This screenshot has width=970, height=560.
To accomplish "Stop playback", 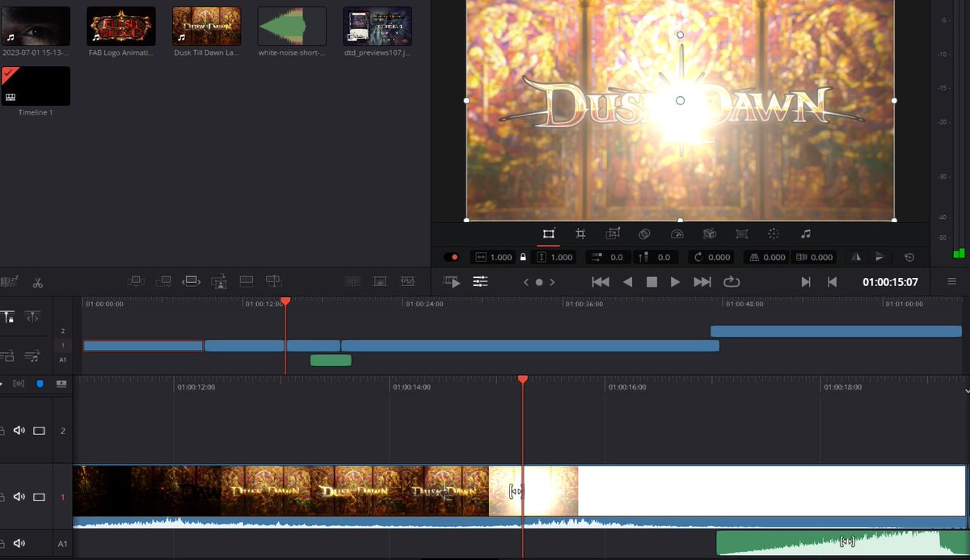I will click(652, 281).
